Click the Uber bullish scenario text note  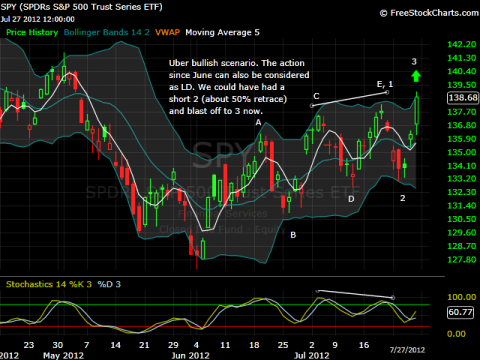(239, 87)
